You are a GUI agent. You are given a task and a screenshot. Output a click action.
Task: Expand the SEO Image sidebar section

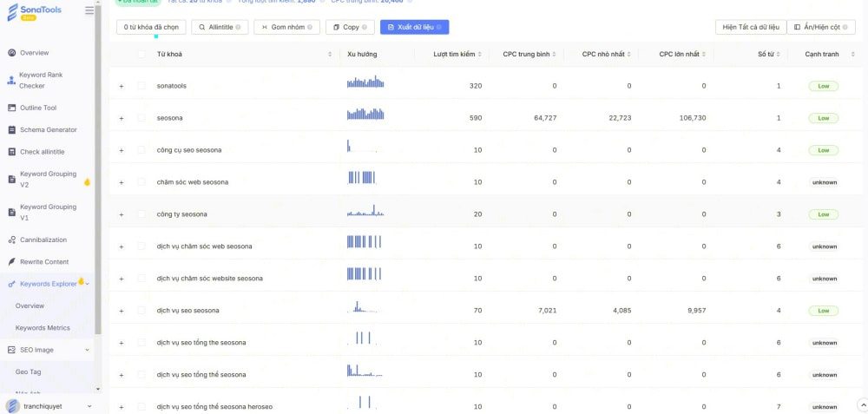(x=88, y=350)
